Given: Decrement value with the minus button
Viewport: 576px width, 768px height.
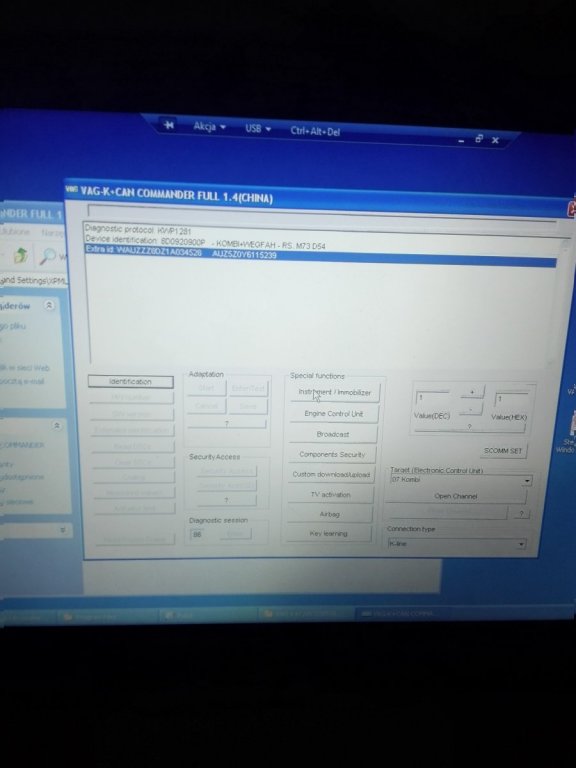Looking at the screenshot, I should point(471,408).
